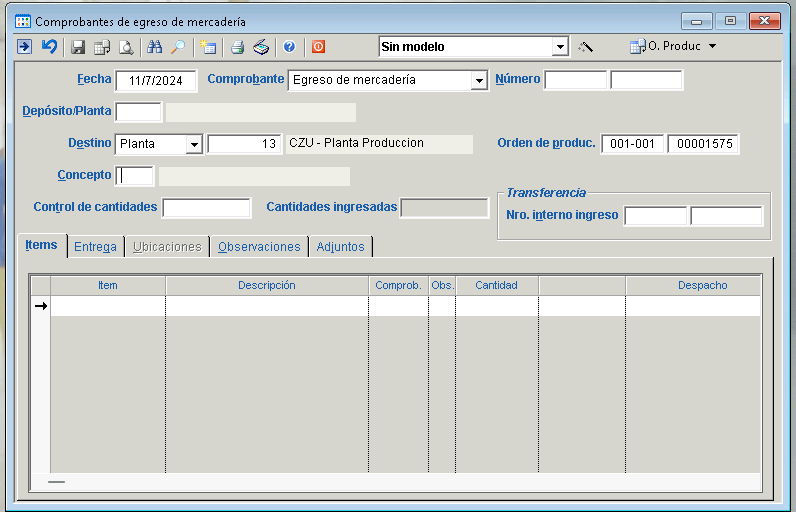This screenshot has height=512, width=796.
Task: Click the magnifying glass search icon
Action: [x=178, y=47]
